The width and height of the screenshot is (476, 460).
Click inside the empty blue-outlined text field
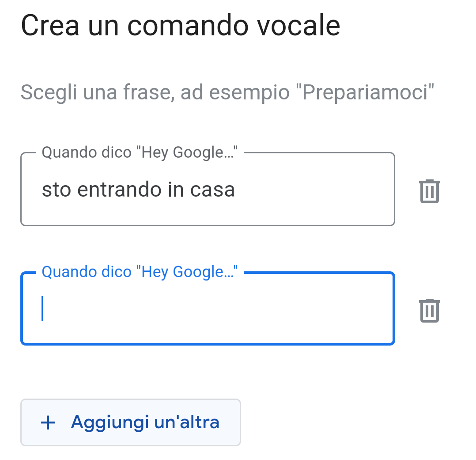click(x=208, y=309)
